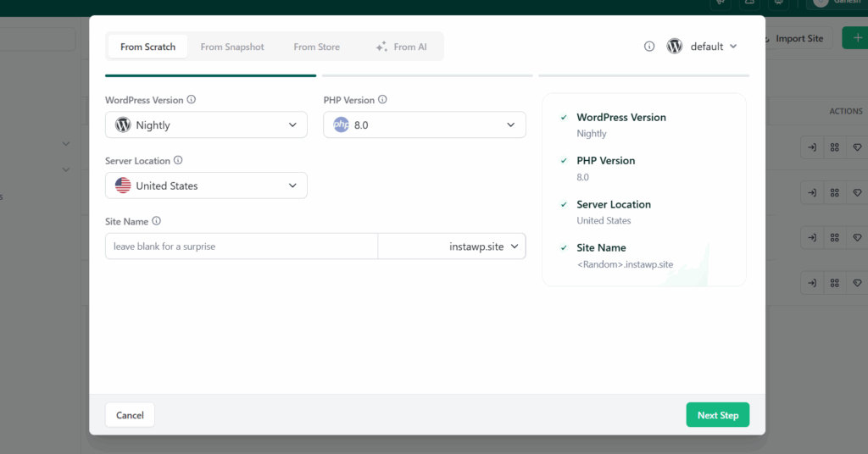Click the <Random>.instawp.site summary text
Image resolution: width=868 pixels, height=454 pixels.
[x=625, y=264]
